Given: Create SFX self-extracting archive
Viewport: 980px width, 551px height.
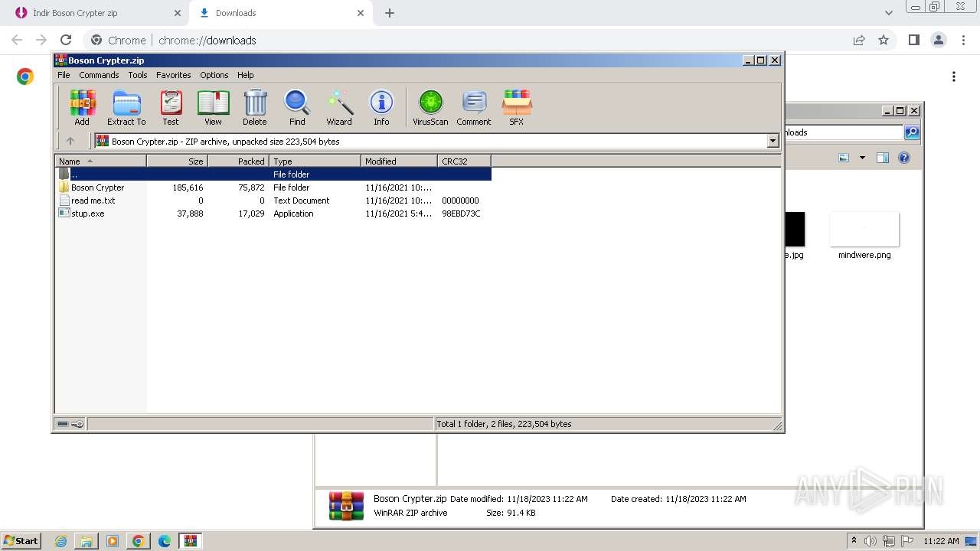Looking at the screenshot, I should (517, 107).
